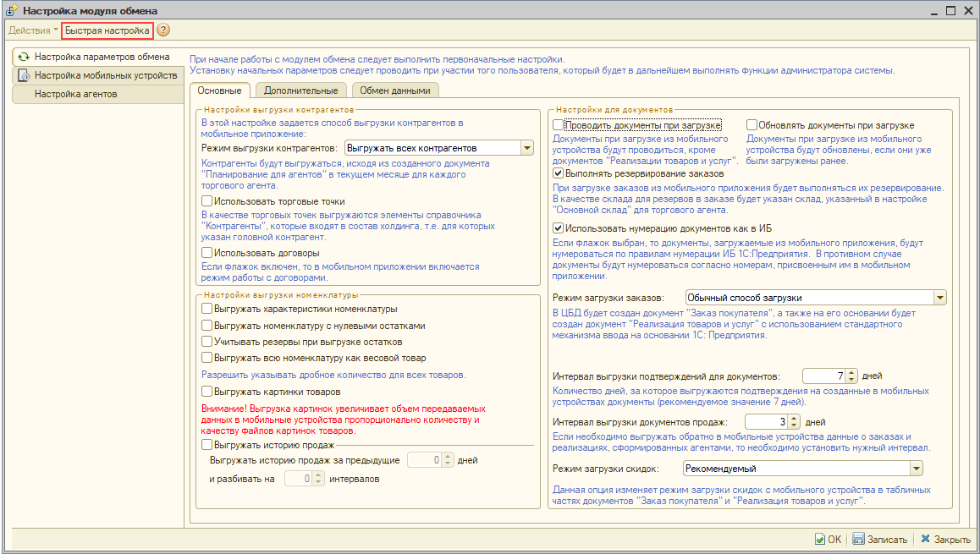980x554 pixels.
Task: Click the window title app icon
Action: (x=12, y=11)
